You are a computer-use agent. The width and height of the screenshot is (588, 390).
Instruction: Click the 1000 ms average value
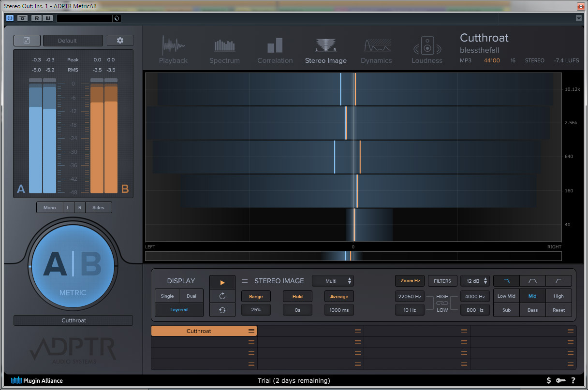tap(339, 310)
